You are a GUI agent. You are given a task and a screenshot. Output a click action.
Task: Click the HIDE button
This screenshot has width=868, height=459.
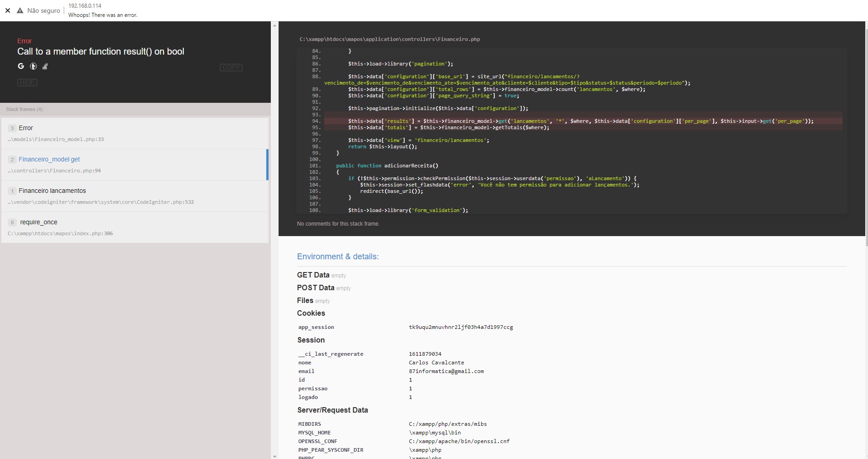[27, 82]
